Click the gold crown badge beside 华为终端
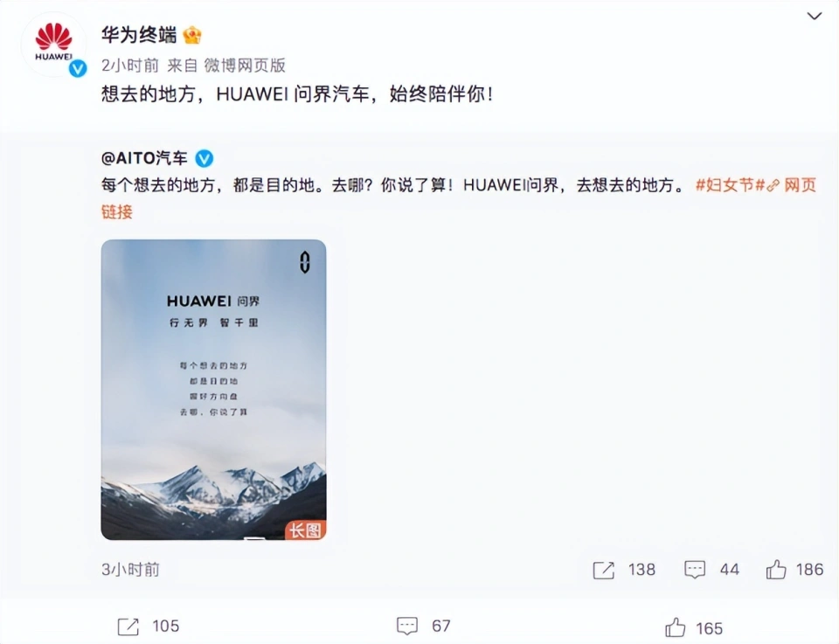The image size is (839, 644). (x=192, y=35)
